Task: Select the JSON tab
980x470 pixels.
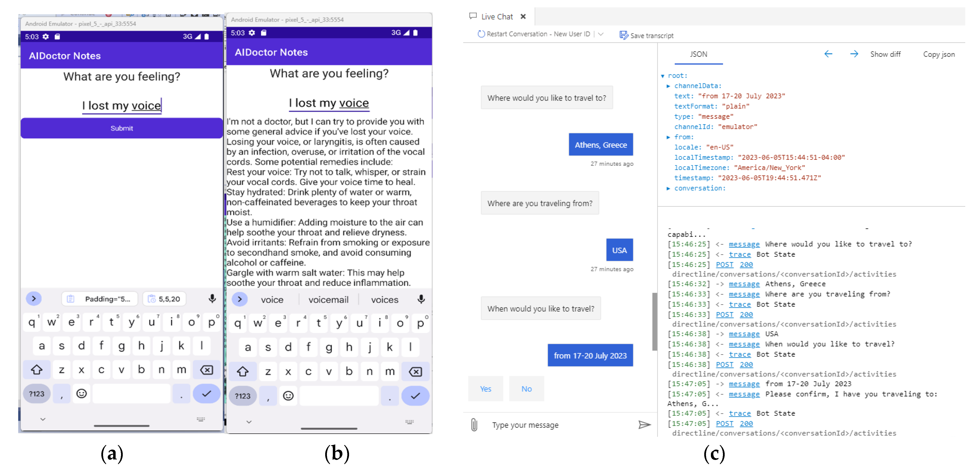Action: pos(699,54)
